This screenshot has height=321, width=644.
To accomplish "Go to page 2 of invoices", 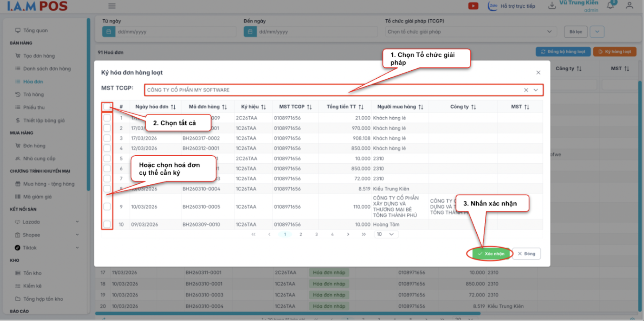I will (x=301, y=234).
